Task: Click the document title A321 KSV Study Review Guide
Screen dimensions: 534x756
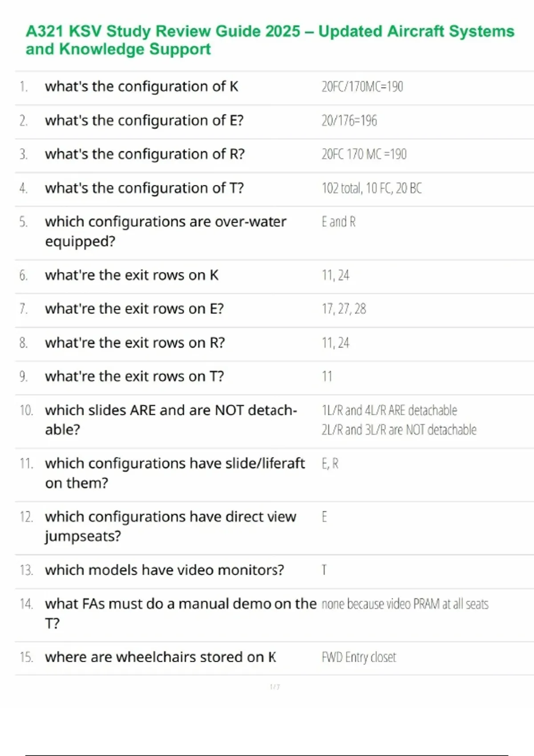Action: (x=270, y=40)
